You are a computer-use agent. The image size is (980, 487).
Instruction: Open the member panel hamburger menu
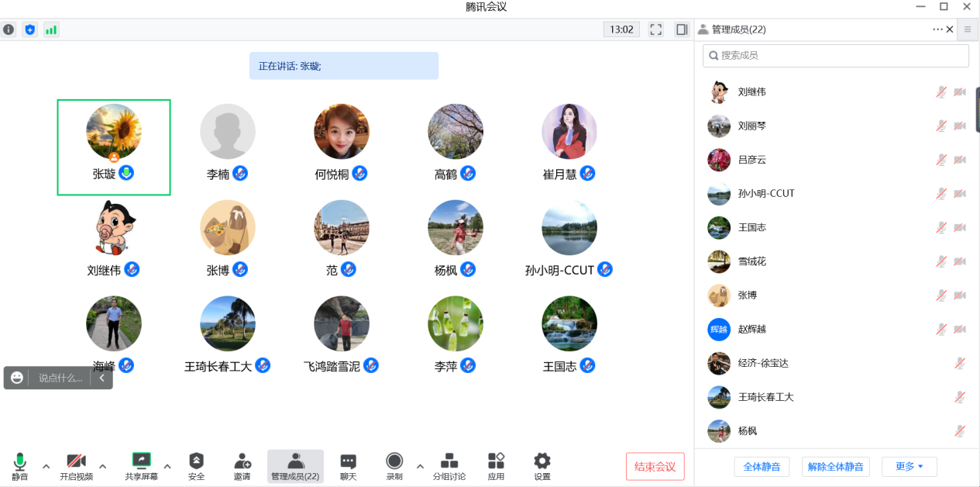click(968, 29)
